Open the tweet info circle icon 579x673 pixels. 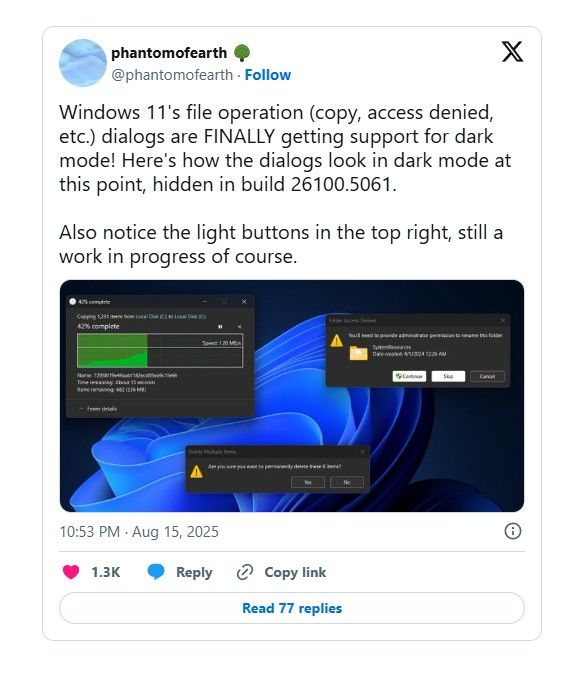coord(512,531)
